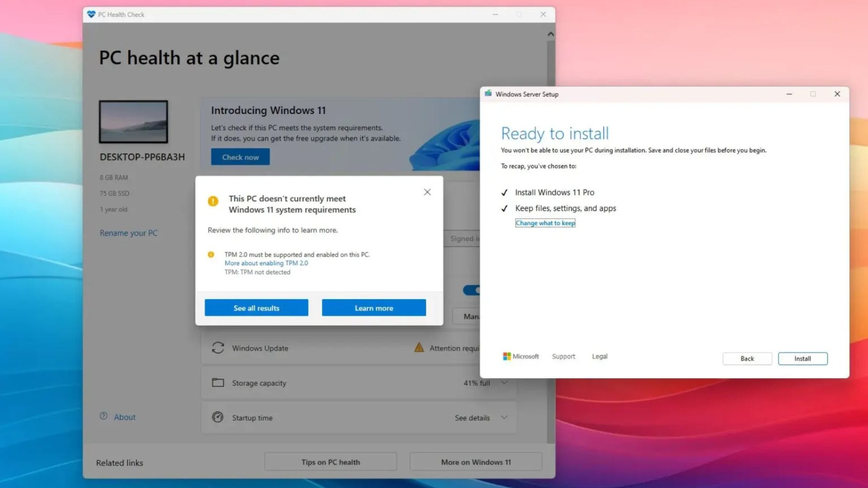Open the Change what to keep link
Screen dimensions: 868x488
point(545,222)
